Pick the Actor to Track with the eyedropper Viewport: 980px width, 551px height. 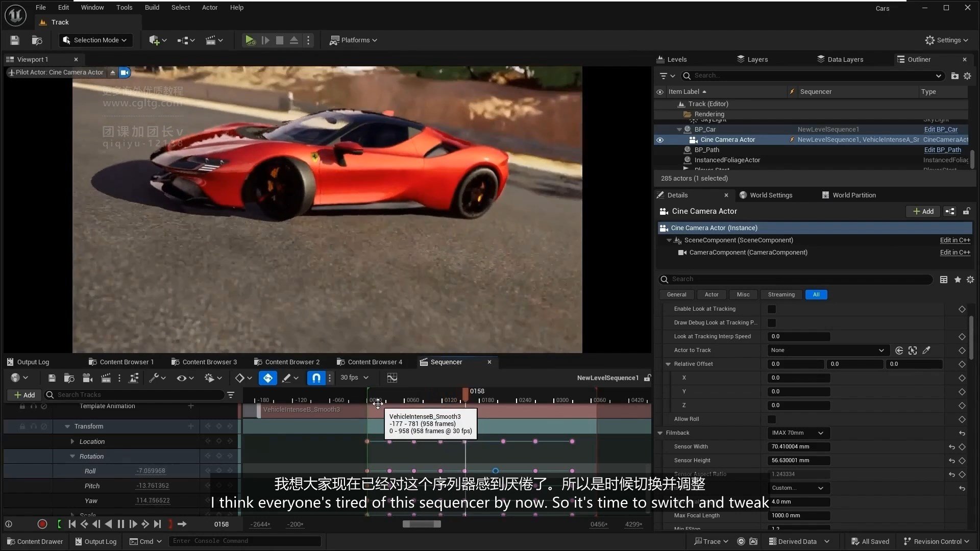(x=926, y=350)
